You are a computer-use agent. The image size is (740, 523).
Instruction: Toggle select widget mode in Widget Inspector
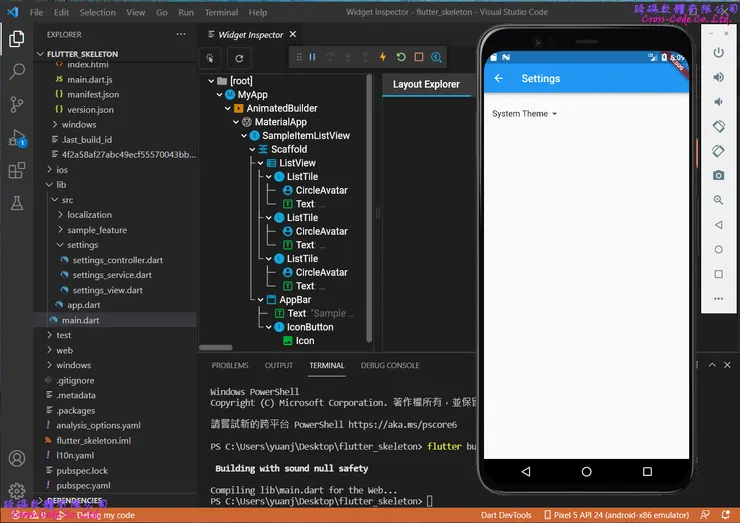211,58
